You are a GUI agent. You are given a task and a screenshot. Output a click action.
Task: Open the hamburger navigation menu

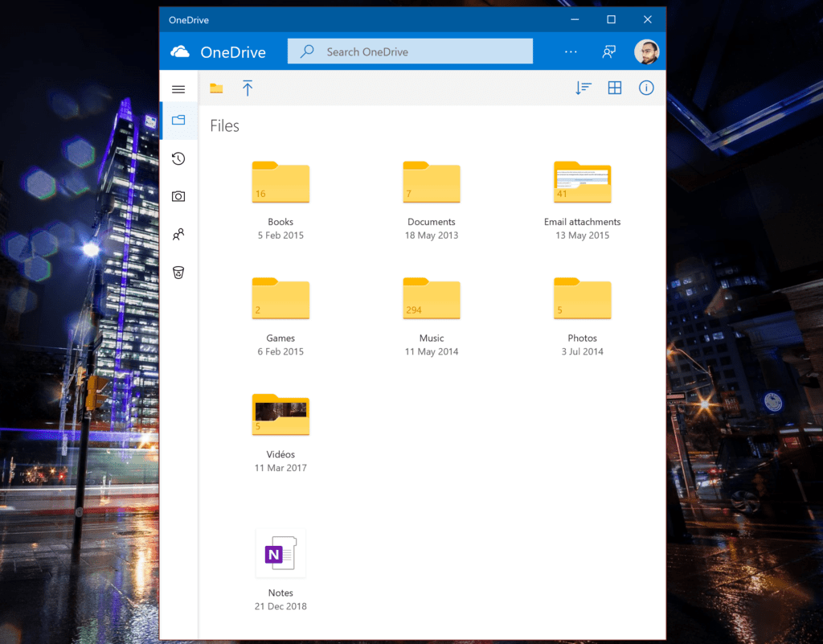(x=178, y=89)
